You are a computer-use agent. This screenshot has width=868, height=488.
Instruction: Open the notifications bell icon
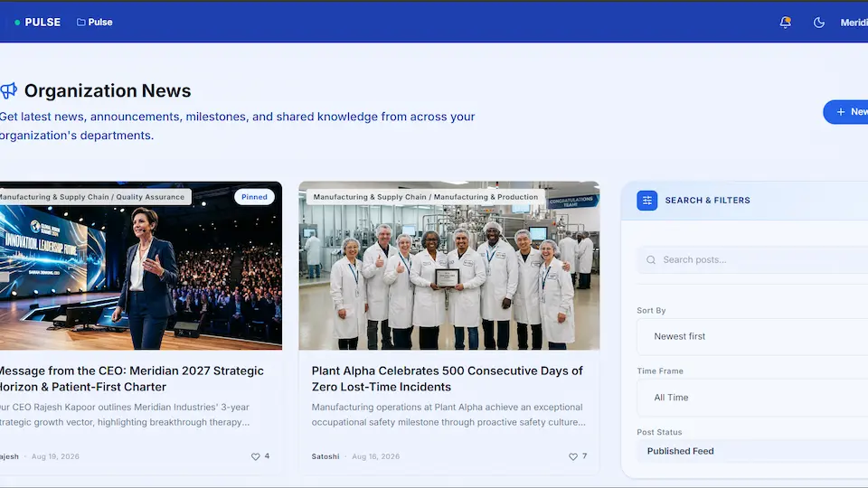(x=785, y=22)
